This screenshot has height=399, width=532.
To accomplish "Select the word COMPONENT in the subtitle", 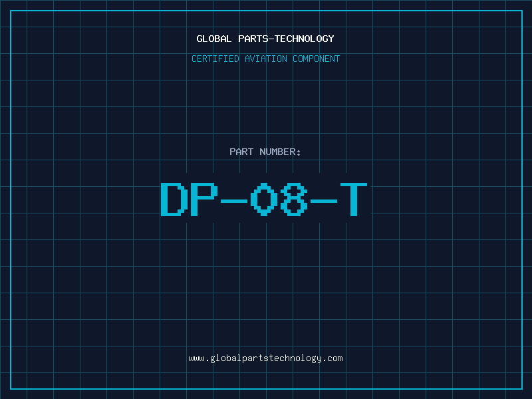I will (x=317, y=59).
